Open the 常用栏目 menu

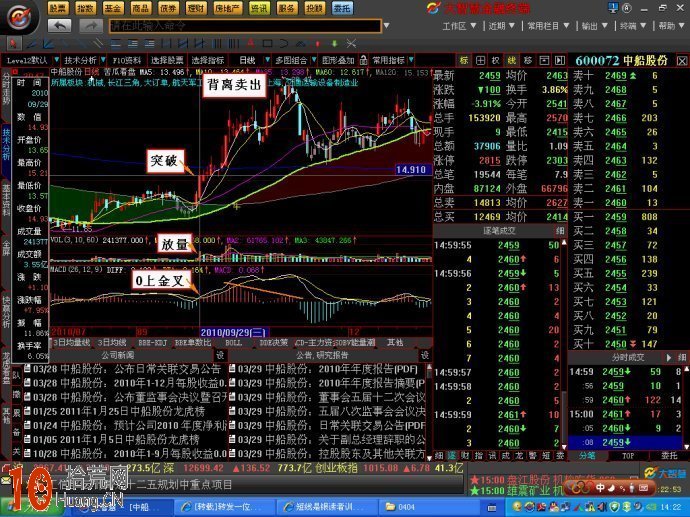[547, 26]
